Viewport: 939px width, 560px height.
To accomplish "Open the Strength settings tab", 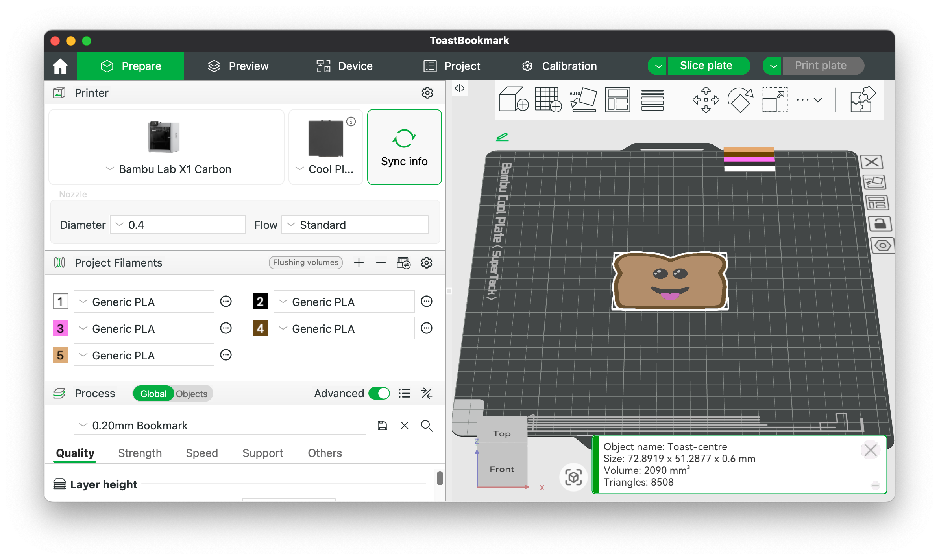I will [140, 453].
